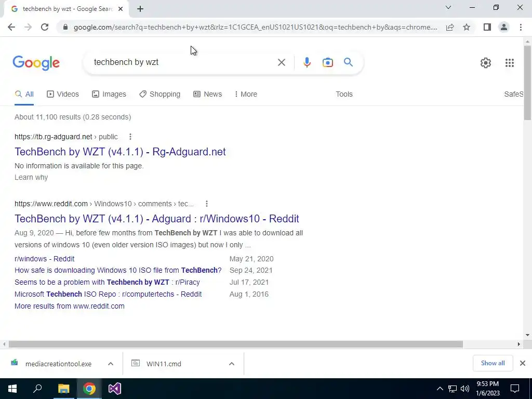Go to the Google homepage logo
Screen dimensions: 532x399
tap(36, 63)
